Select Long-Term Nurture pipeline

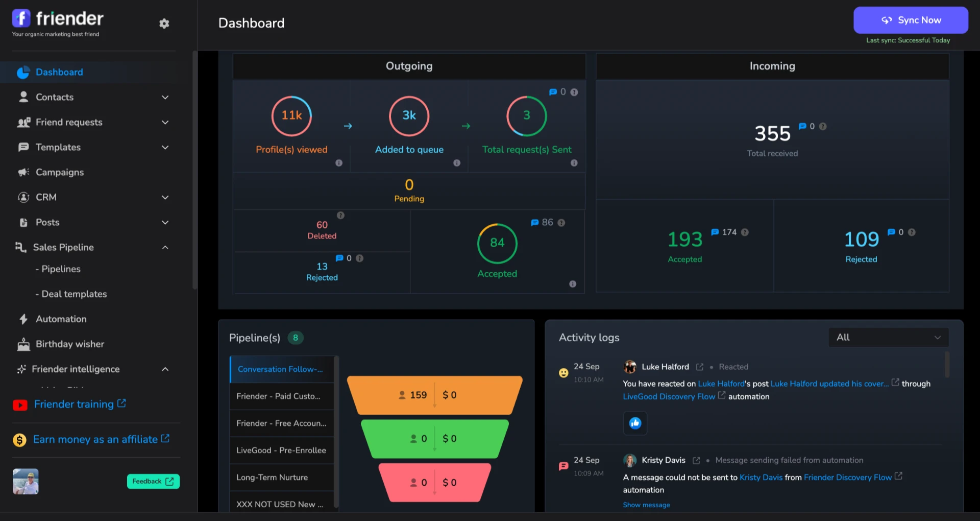point(282,478)
